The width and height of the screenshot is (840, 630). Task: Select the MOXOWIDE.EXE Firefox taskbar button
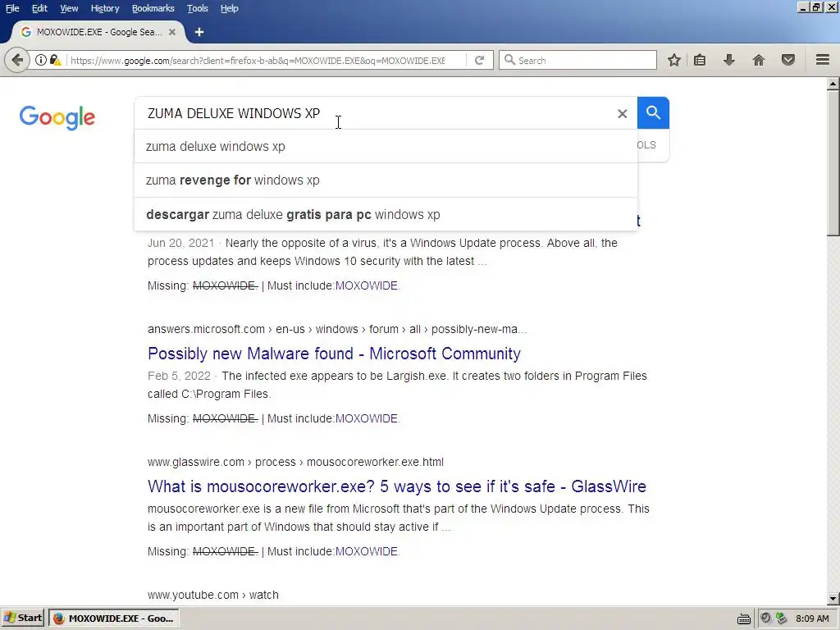click(x=113, y=619)
